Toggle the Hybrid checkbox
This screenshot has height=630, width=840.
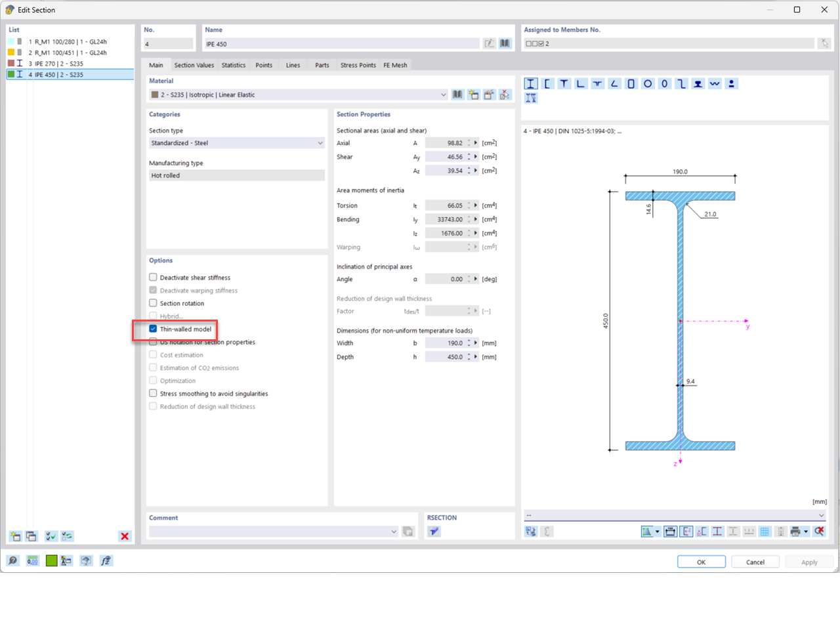(153, 316)
